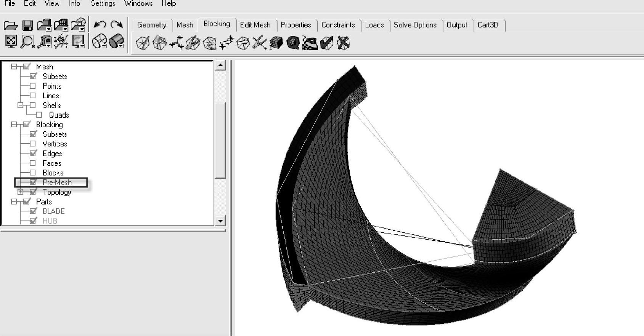Screen dimensions: 644x336
Task: Select the Associate tool
Action: pyautogui.click(x=210, y=43)
